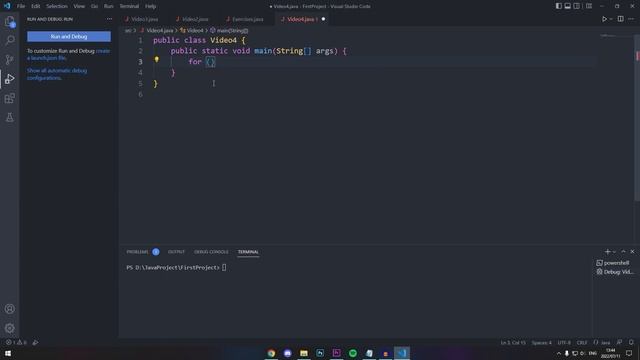
Task: Open the Edit menu
Action: [36, 6]
